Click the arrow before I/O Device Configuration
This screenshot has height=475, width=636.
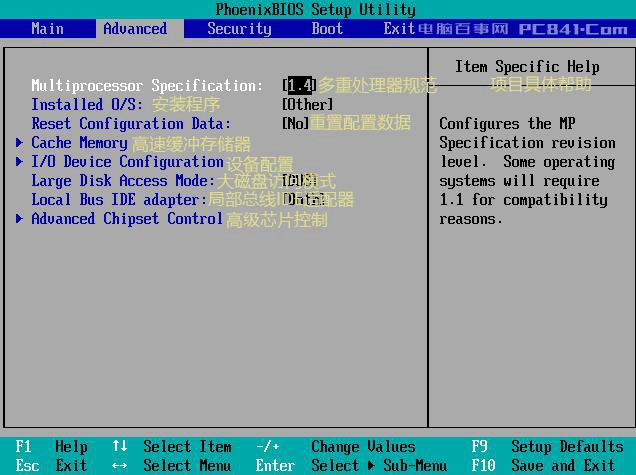20,162
